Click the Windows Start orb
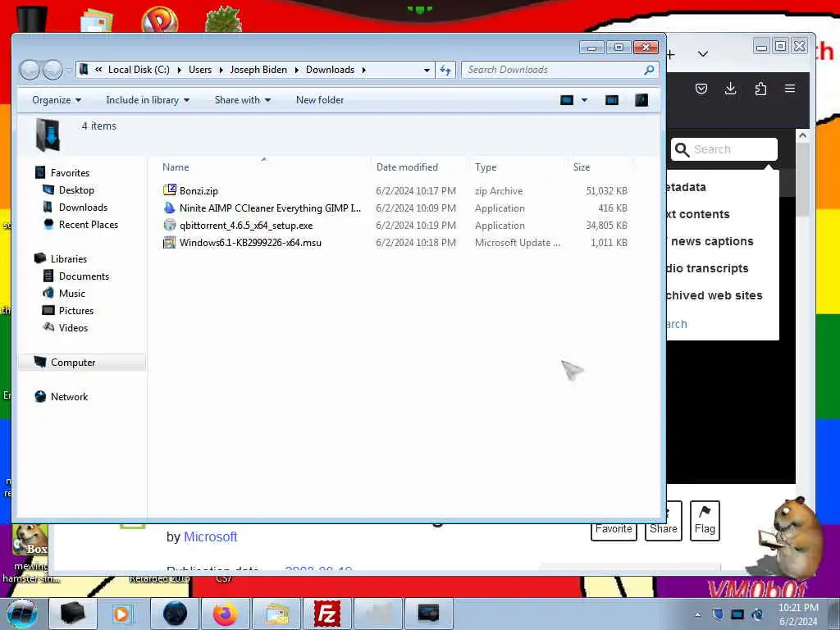The height and width of the screenshot is (630, 840). [22, 614]
